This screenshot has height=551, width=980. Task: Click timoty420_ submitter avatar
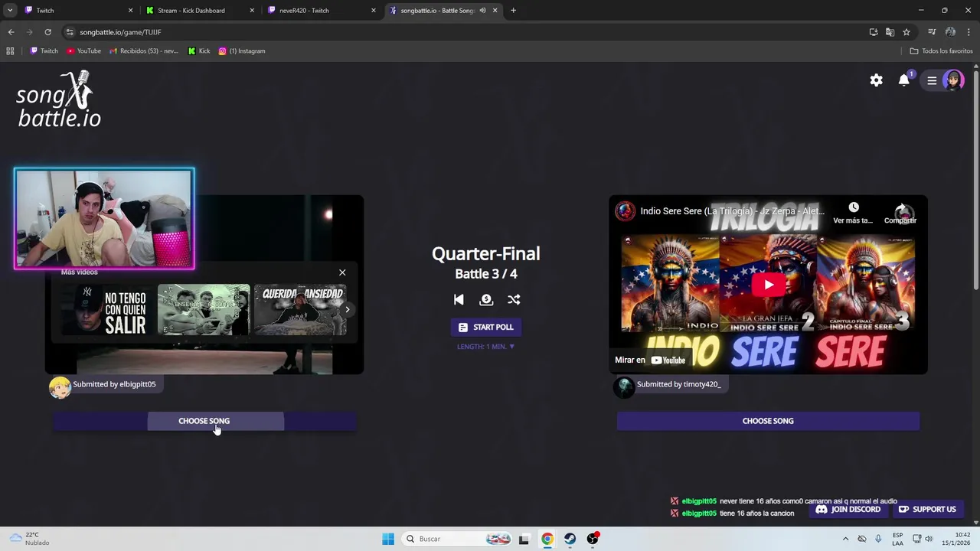(624, 387)
